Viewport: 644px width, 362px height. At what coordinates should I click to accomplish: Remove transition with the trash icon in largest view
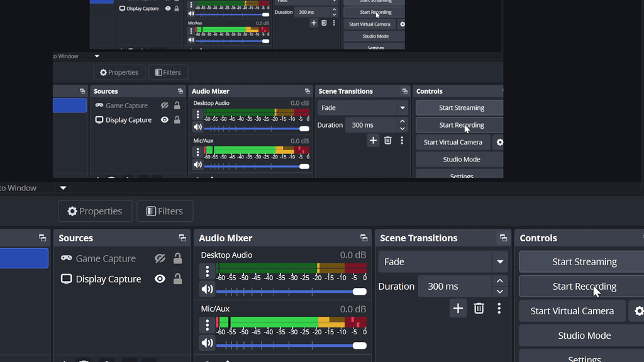click(x=479, y=308)
